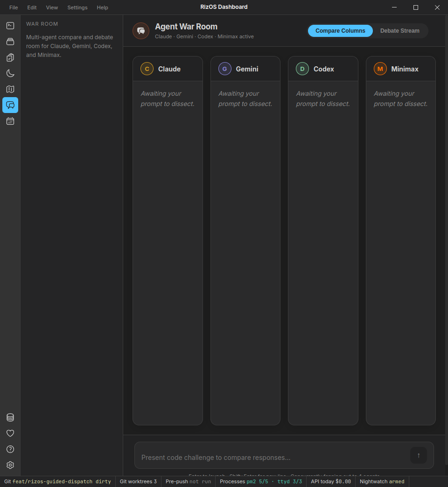Open the settings gear sidebar icon
Screen dimensions: 448x487
coord(10,465)
